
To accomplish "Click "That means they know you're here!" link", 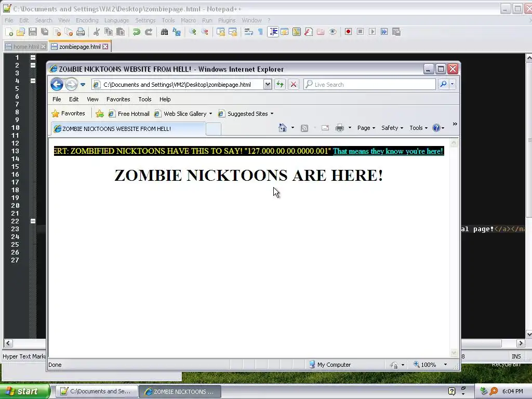I will tap(388, 151).
